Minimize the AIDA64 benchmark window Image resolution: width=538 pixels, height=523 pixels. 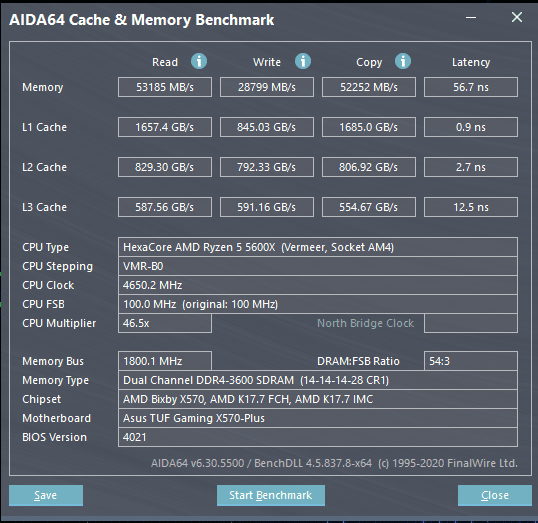pyautogui.click(x=471, y=17)
